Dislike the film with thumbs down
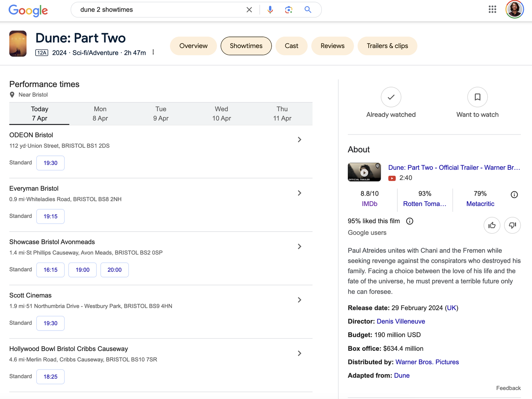 (x=512, y=225)
